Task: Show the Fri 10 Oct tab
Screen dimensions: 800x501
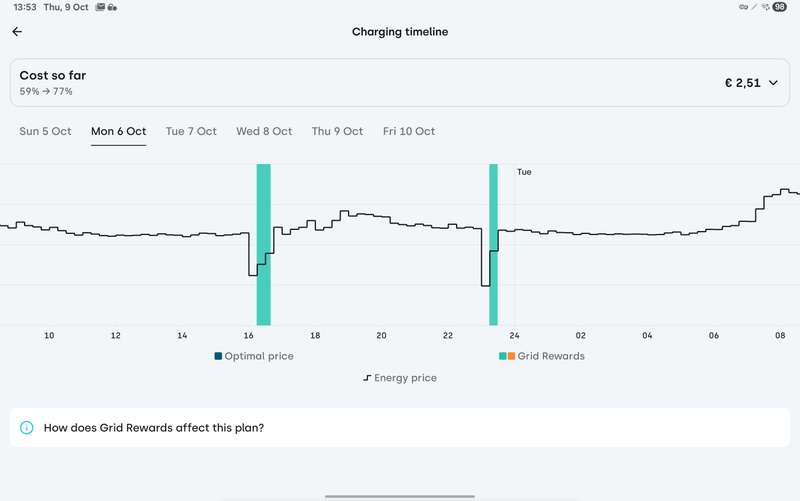Action: coord(409,131)
